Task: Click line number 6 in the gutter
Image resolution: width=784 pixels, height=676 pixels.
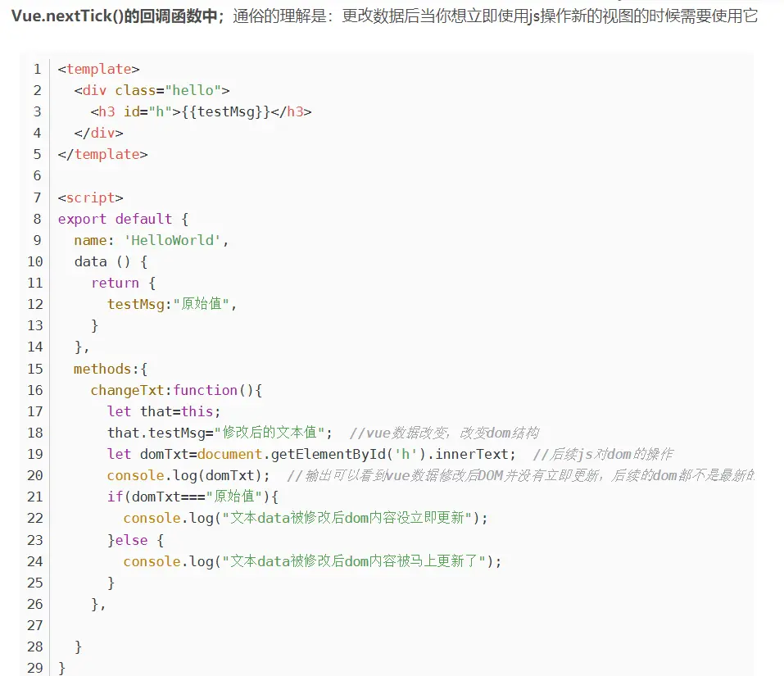Action: click(37, 176)
